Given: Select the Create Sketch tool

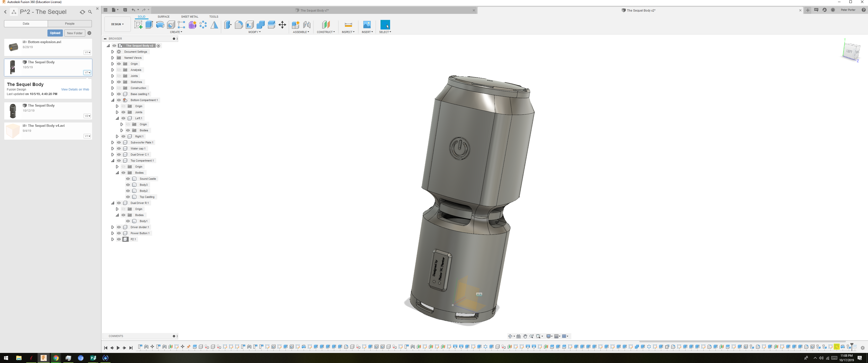Looking at the screenshot, I should (139, 24).
